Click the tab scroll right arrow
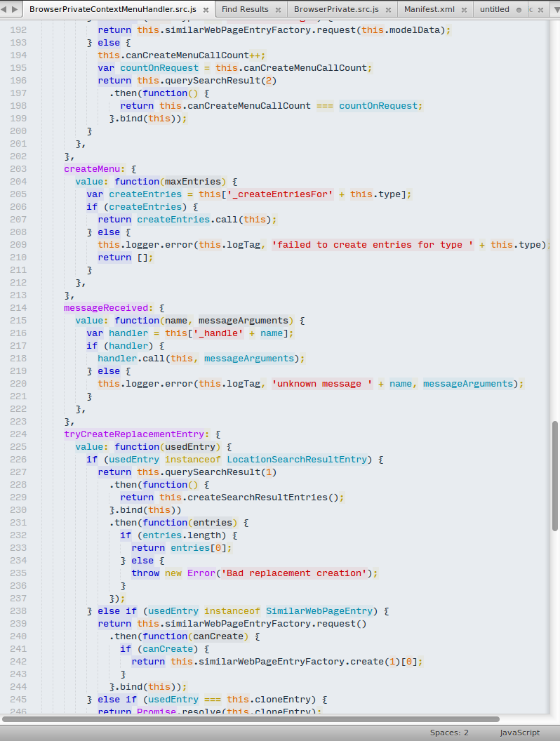 [15, 9]
